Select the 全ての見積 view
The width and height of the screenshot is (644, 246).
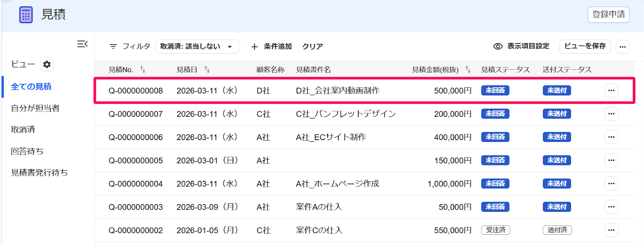[31, 87]
